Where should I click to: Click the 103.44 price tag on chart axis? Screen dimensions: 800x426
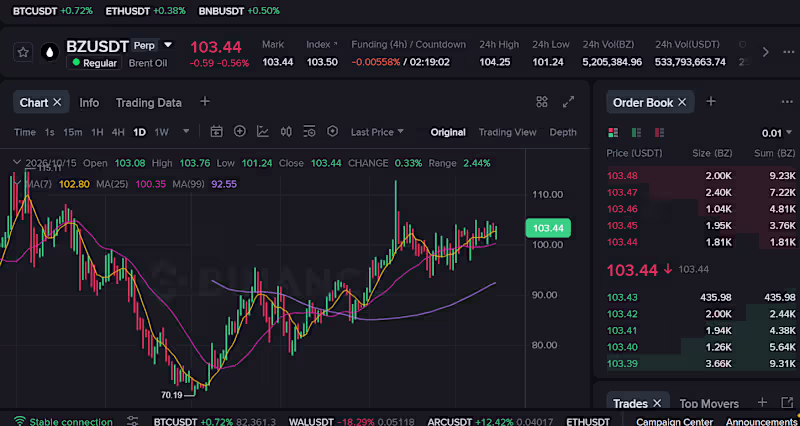coord(548,228)
